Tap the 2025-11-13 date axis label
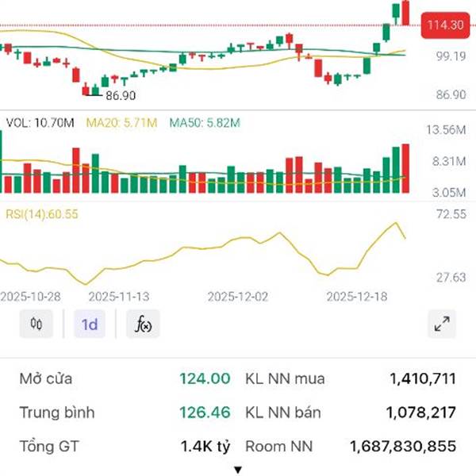 click(x=119, y=297)
